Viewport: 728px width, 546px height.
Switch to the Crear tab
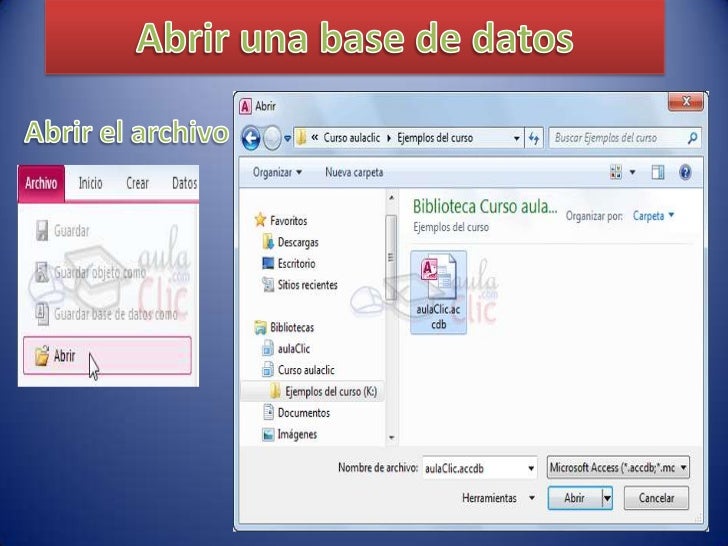137,183
